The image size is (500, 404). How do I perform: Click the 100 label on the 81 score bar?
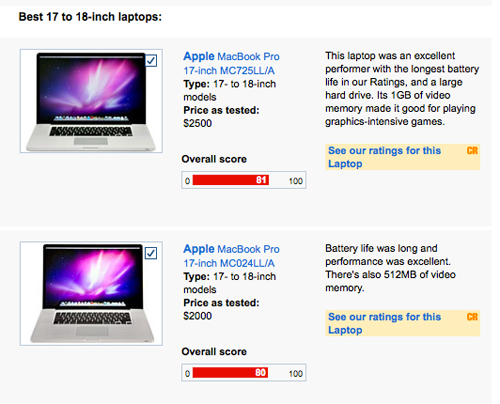[295, 181]
